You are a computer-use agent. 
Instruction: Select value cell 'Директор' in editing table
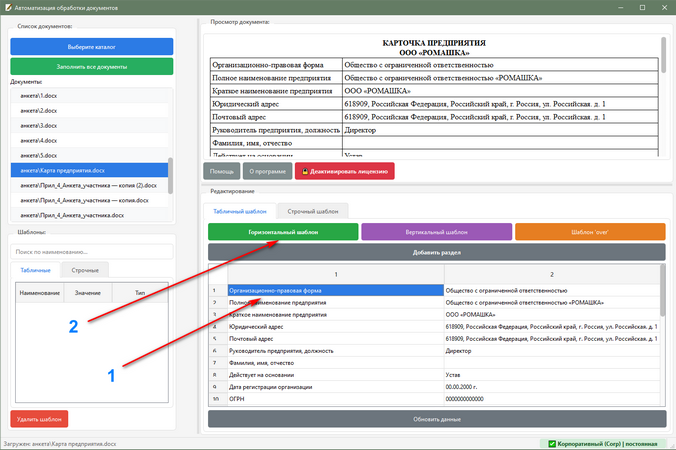coord(552,351)
